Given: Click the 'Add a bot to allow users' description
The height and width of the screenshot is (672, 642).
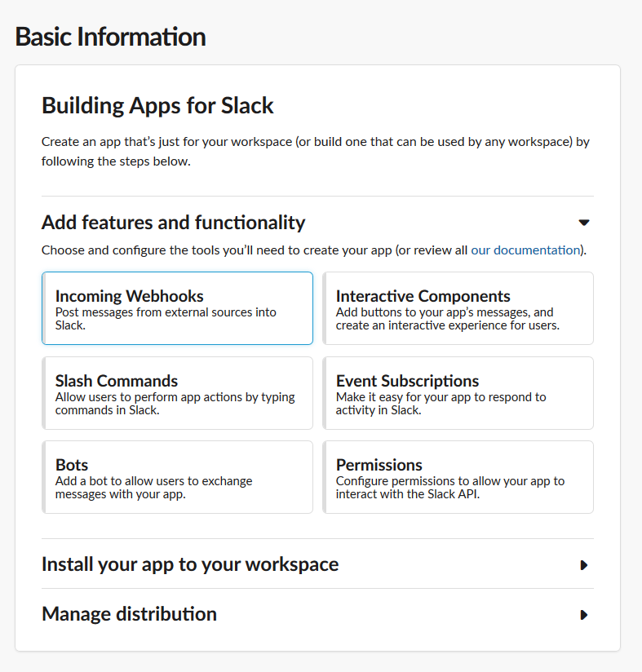Looking at the screenshot, I should click(x=153, y=488).
